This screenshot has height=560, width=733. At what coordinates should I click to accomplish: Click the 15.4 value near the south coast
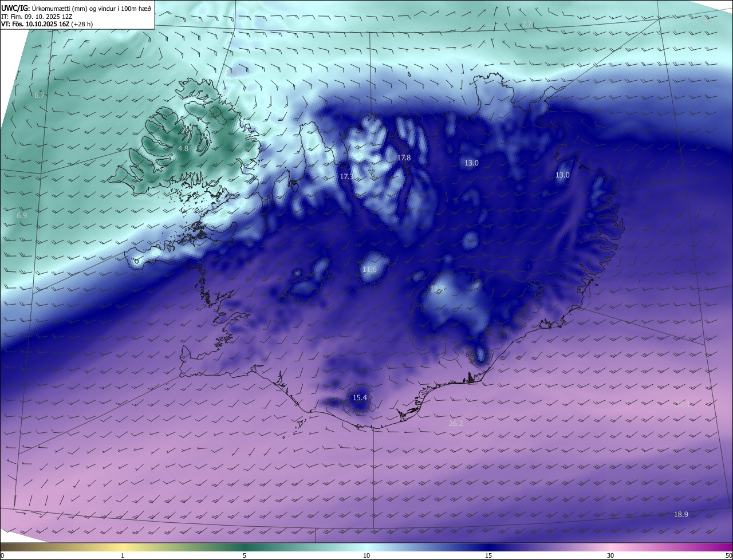click(x=360, y=397)
